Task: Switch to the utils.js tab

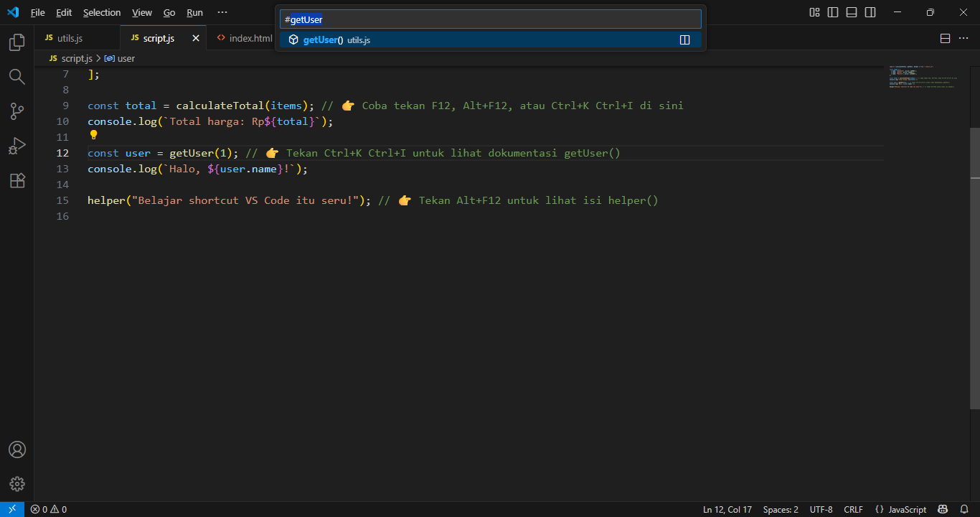Action: click(x=68, y=37)
